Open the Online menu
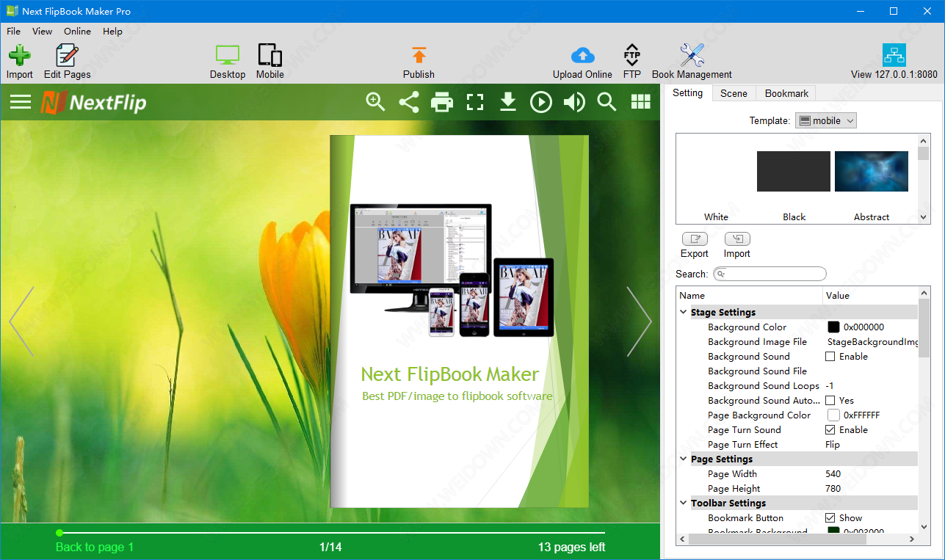Image resolution: width=945 pixels, height=560 pixels. click(77, 31)
